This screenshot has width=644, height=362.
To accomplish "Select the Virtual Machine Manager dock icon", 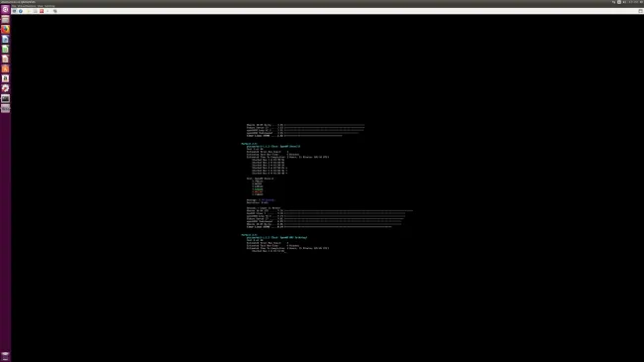I will (5, 108).
